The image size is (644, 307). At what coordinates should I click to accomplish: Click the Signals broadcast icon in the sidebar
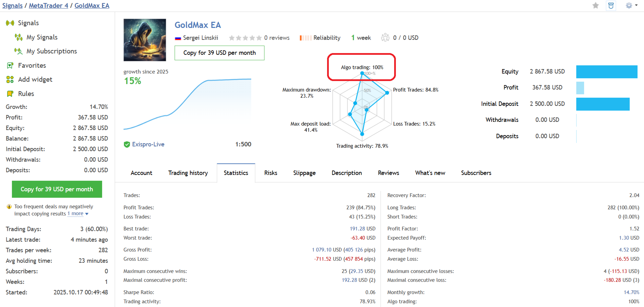[10, 23]
